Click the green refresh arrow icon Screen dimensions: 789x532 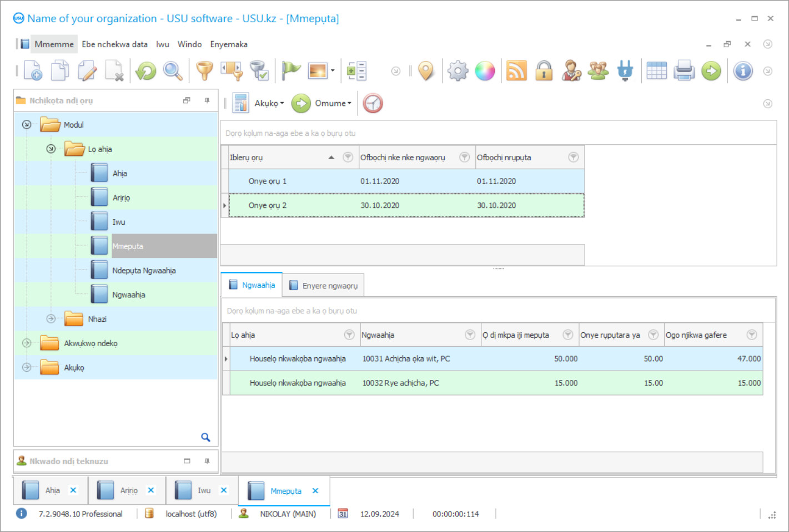coord(146,70)
